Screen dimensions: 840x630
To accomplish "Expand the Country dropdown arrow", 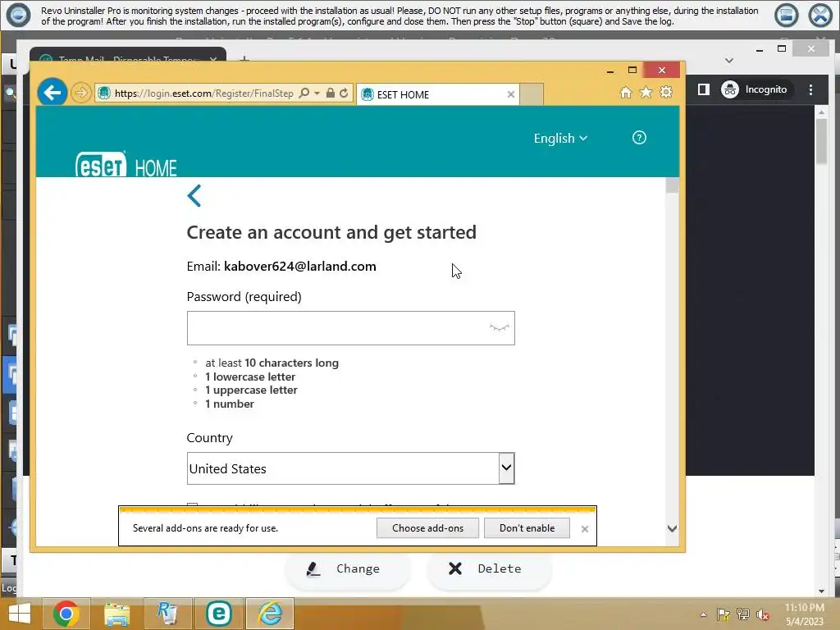I will pos(506,468).
